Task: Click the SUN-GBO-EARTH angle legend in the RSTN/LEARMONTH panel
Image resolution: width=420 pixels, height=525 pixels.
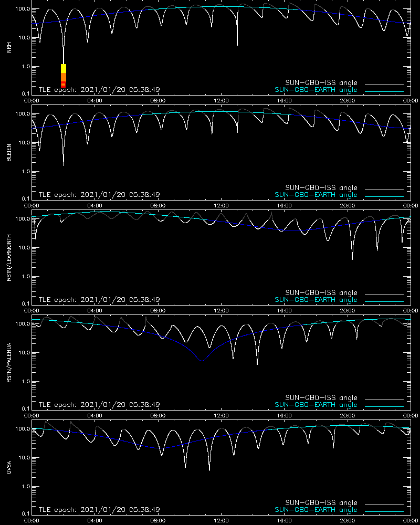Action: (316, 300)
